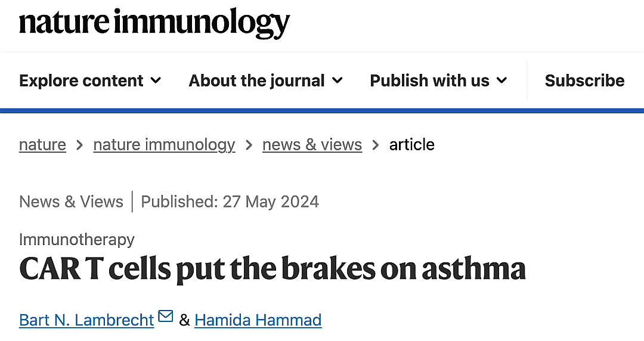Click breadcrumb arrow after nature

coord(80,145)
